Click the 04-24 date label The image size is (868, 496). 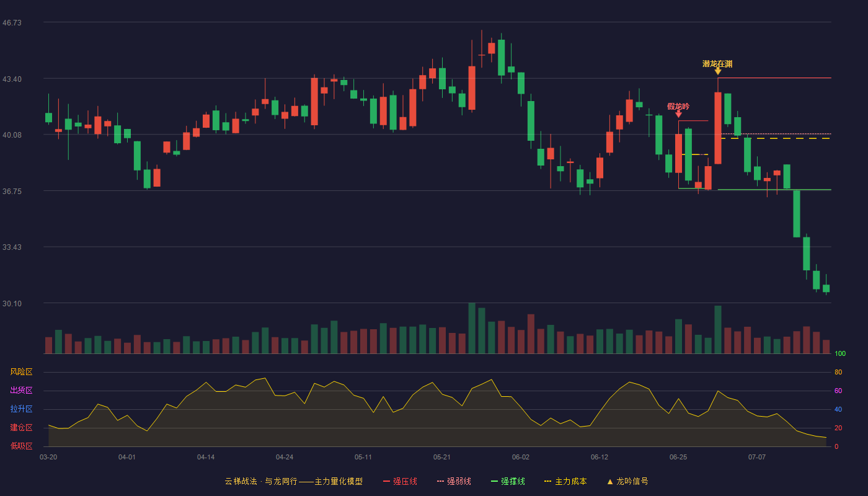[285, 457]
